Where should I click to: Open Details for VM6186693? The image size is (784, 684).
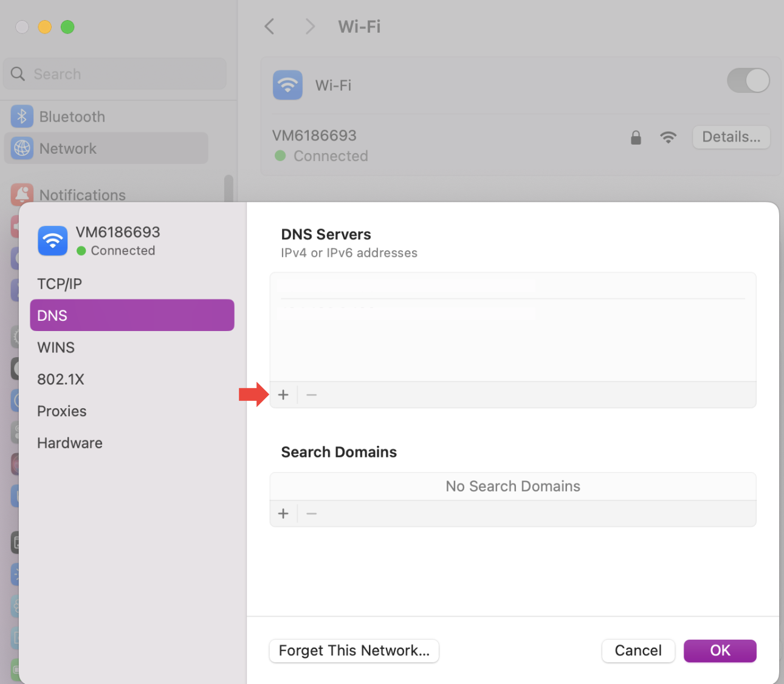731,137
